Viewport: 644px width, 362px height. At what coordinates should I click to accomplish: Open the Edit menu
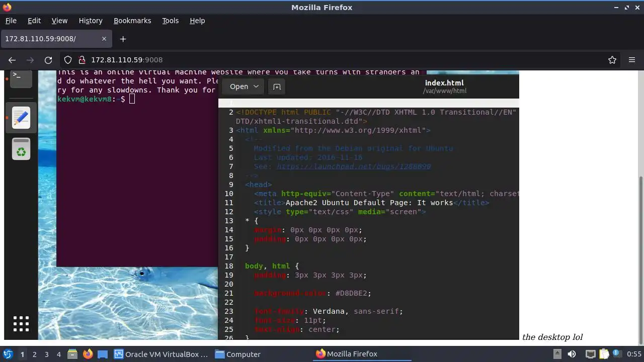pos(34,21)
